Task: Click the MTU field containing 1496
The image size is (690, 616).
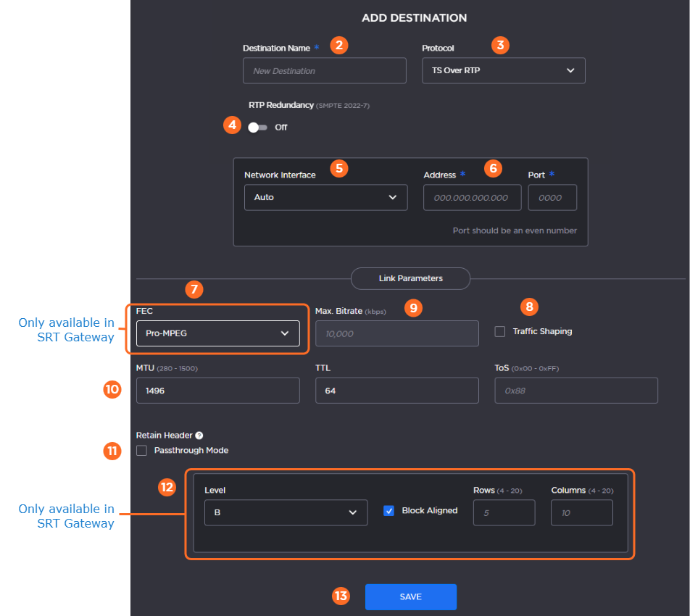Action: (217, 391)
